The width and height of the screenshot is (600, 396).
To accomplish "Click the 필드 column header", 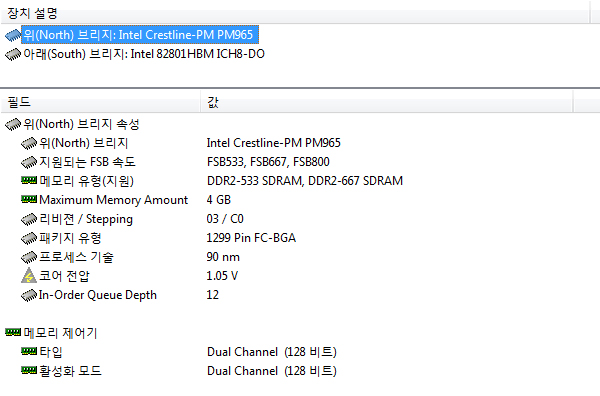I will tap(100, 102).
